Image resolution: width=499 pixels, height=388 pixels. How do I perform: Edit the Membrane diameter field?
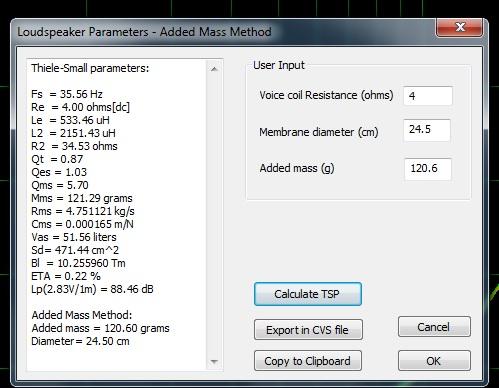click(427, 130)
